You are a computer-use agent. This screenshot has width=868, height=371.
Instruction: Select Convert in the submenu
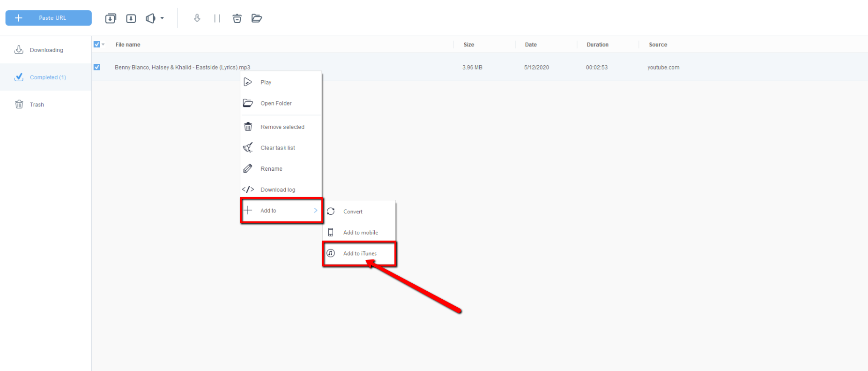[x=353, y=212]
